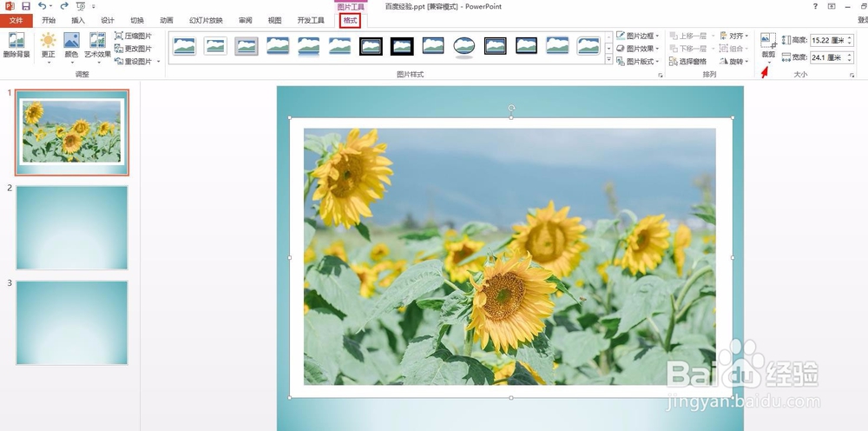
Task: Click 选择窗格 selection pane
Action: point(688,62)
